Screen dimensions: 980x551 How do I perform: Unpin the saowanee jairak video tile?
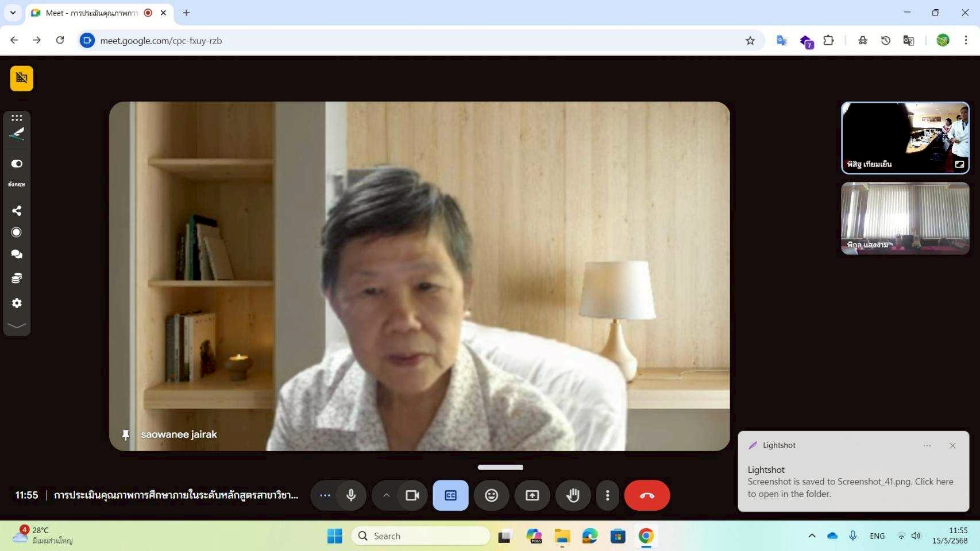pos(125,435)
